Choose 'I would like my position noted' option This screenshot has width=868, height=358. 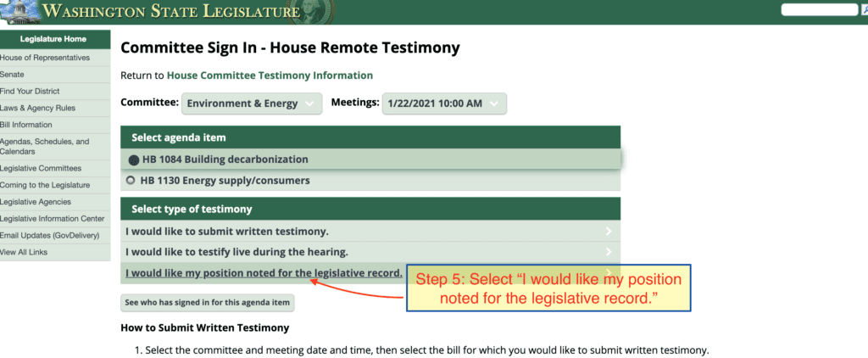click(264, 272)
